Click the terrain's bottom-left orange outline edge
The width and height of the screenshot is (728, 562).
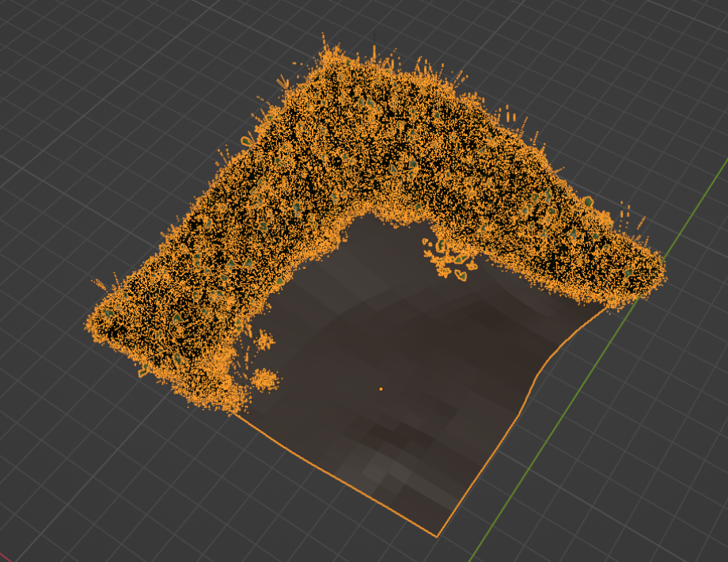[x=332, y=473]
